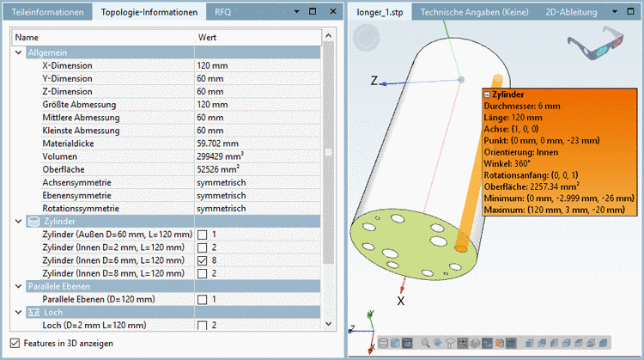Click the magnifier zoom icon
Image resolution: width=644 pixels, height=360 pixels.
tap(425, 343)
